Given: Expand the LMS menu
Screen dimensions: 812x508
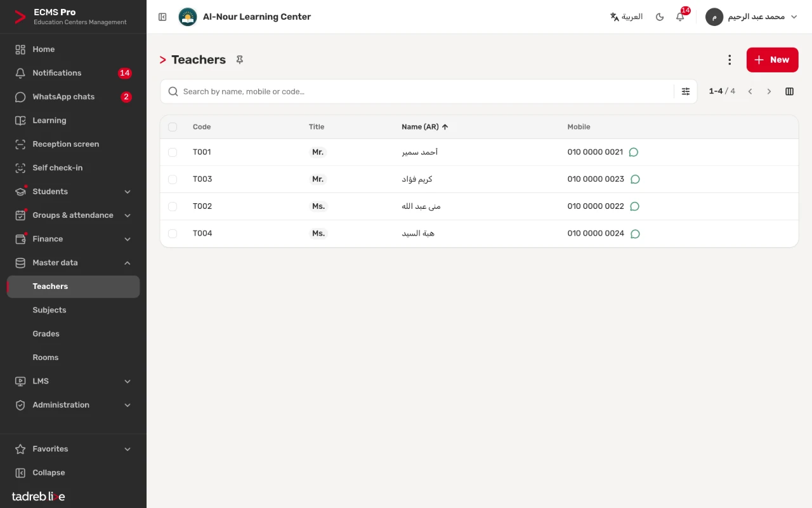Looking at the screenshot, I should [x=73, y=381].
